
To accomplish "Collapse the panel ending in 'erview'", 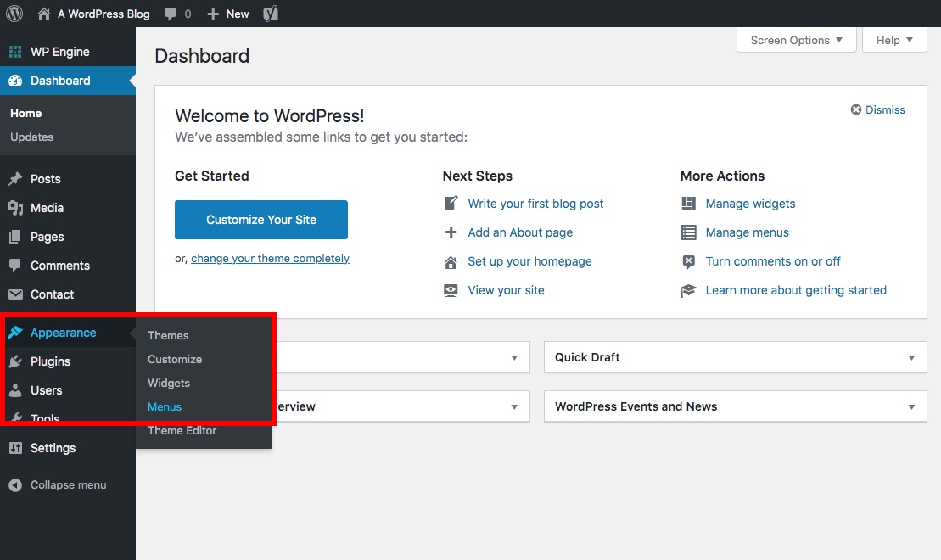I will click(x=514, y=407).
